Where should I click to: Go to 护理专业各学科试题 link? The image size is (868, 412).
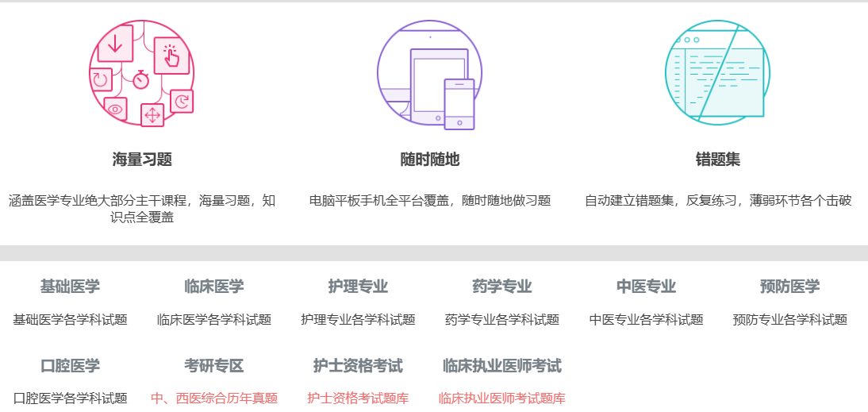(x=358, y=320)
